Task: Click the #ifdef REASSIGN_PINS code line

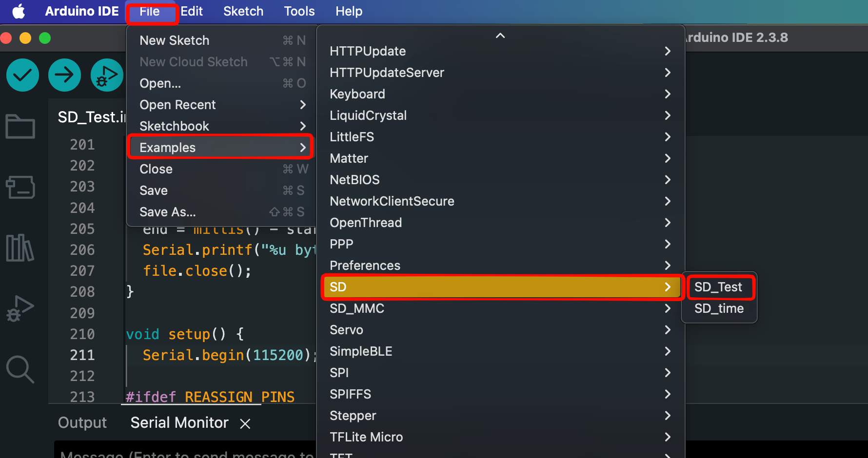Action: [210, 397]
